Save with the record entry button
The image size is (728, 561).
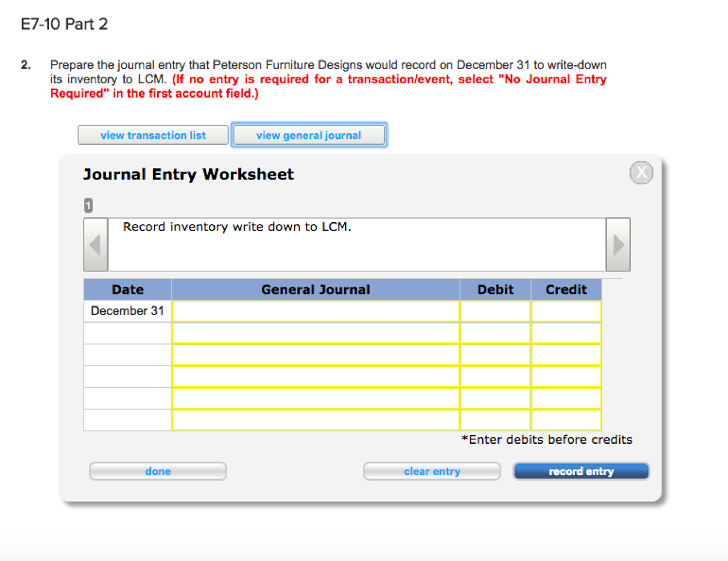click(x=581, y=471)
